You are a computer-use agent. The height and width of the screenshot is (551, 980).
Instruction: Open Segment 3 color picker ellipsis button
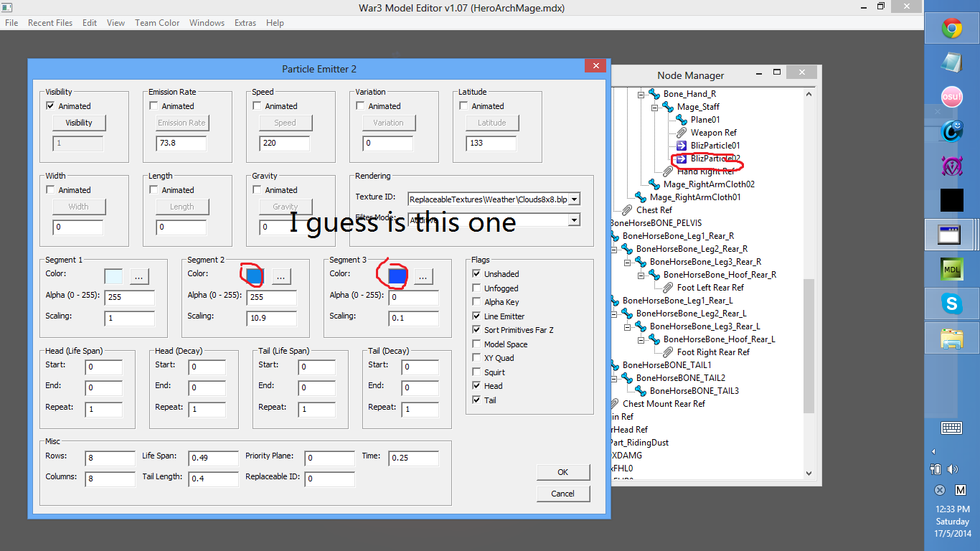423,276
